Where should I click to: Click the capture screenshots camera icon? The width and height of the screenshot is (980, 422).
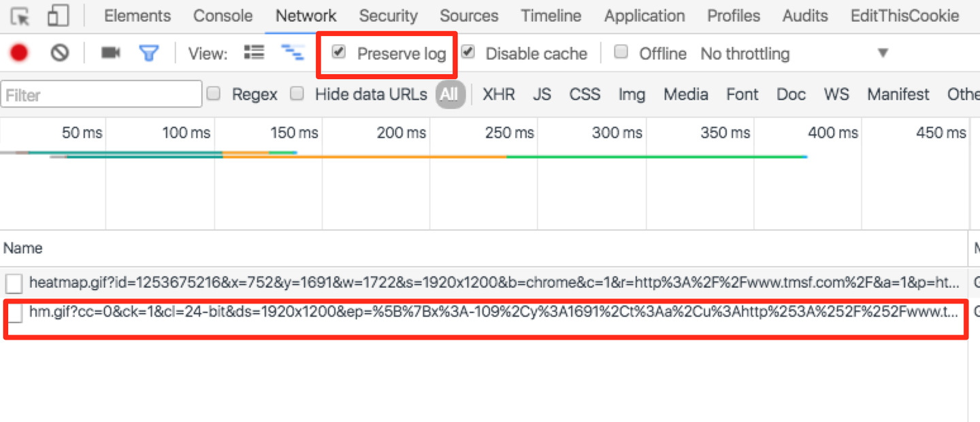[x=110, y=52]
